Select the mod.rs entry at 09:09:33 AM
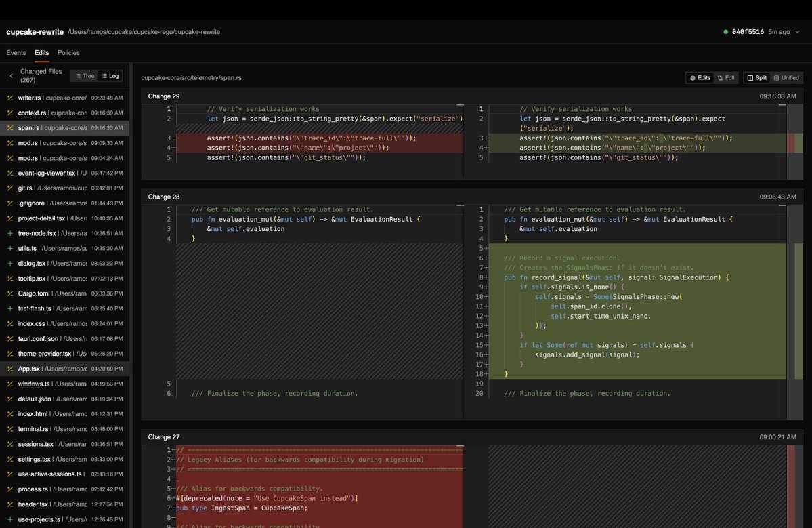 [x=65, y=143]
